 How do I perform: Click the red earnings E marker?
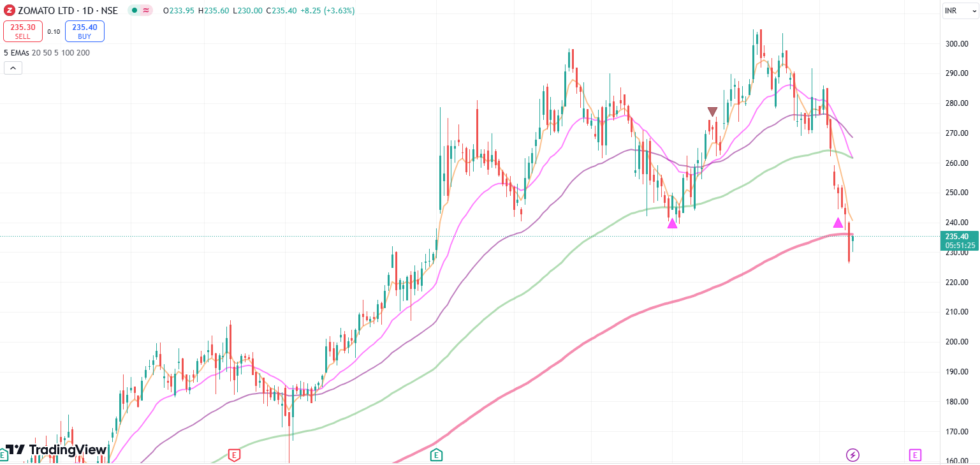[x=234, y=455]
